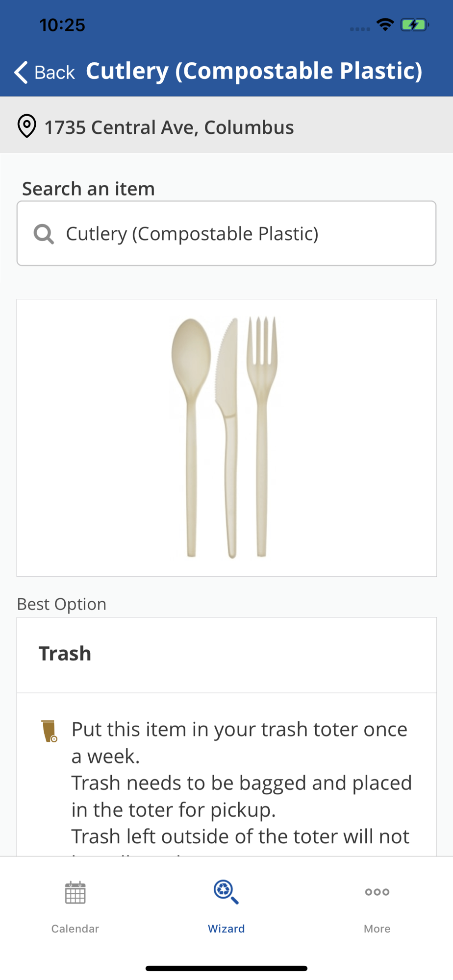The width and height of the screenshot is (453, 980).
Task: Tap the calendar grid icon
Action: tap(75, 892)
